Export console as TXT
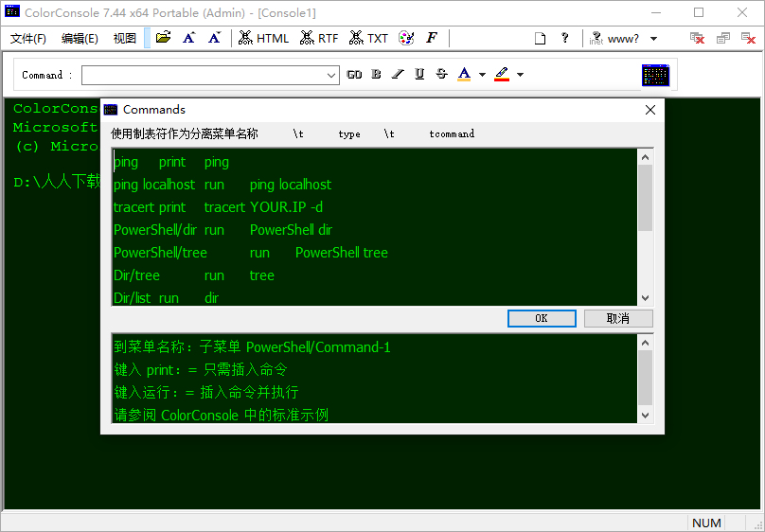 [368, 38]
